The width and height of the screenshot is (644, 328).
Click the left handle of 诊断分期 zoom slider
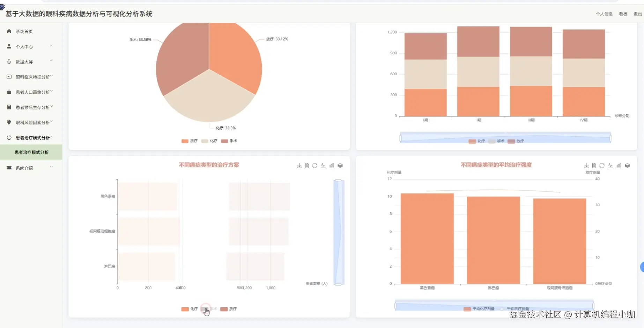[x=400, y=138]
